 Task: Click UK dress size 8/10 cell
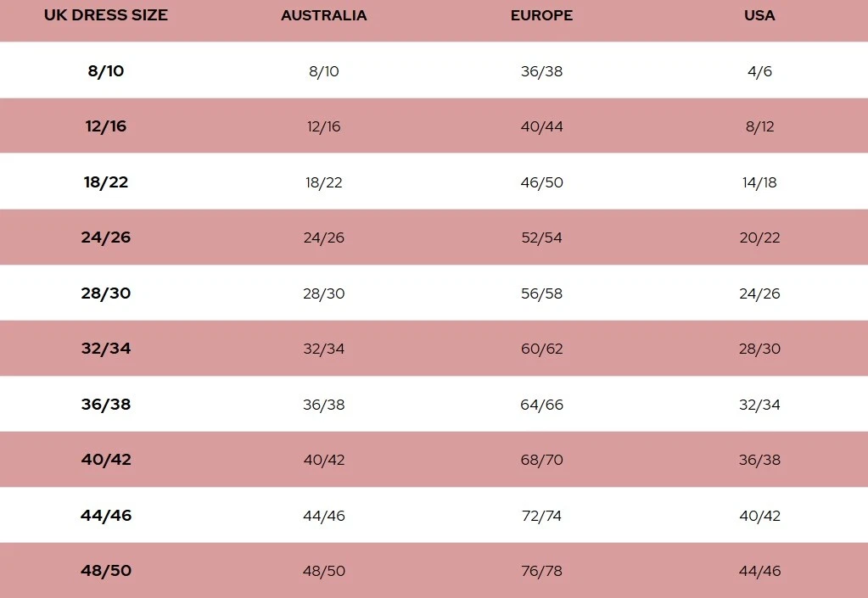click(106, 70)
